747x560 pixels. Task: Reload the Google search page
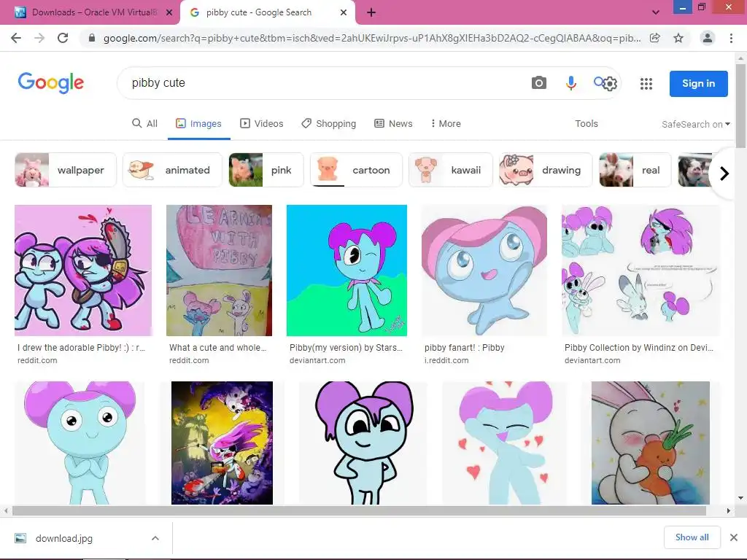pos(63,38)
